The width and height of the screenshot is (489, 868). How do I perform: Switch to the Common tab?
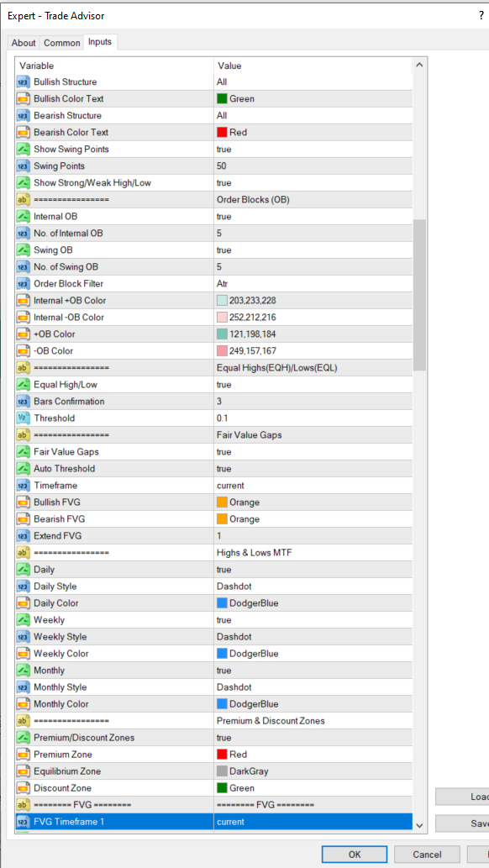[62, 43]
